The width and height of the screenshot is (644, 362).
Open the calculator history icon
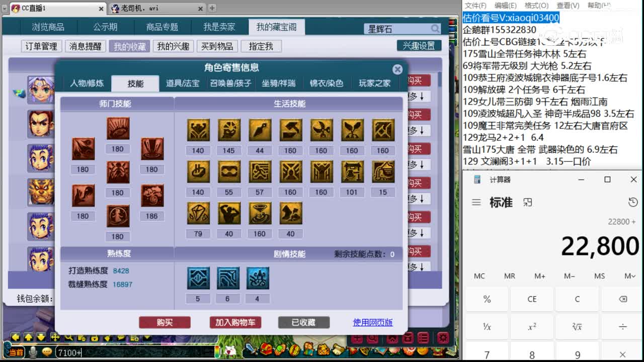coord(632,202)
